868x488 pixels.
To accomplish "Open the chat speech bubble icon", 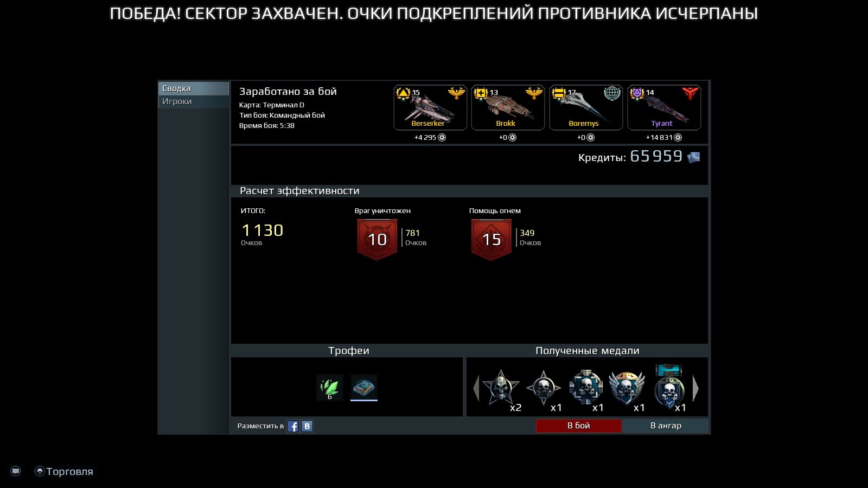I will pyautogui.click(x=16, y=471).
